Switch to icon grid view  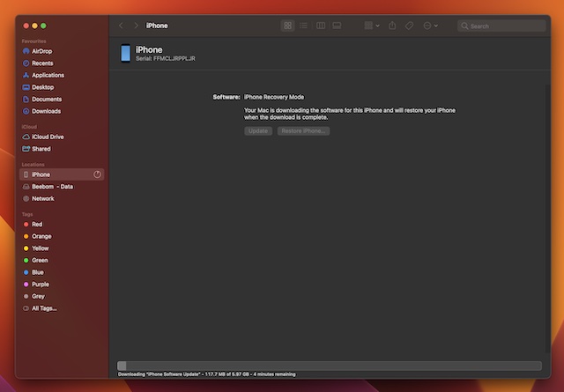[287, 26]
